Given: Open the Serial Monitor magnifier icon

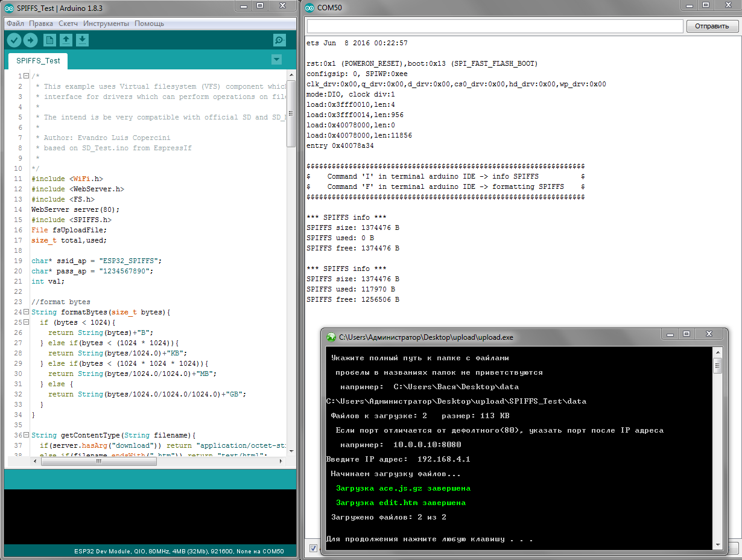Looking at the screenshot, I should [x=279, y=40].
